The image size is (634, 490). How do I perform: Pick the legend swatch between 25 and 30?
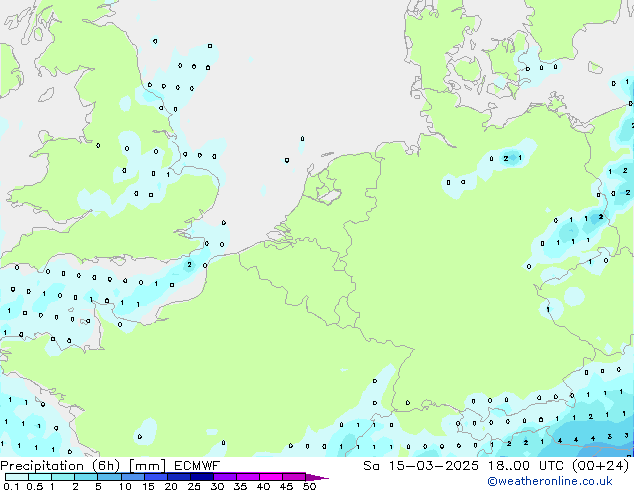(201, 477)
